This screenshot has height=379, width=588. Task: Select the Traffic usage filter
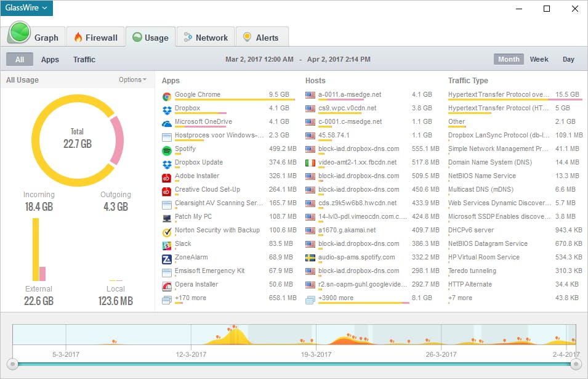coord(84,59)
